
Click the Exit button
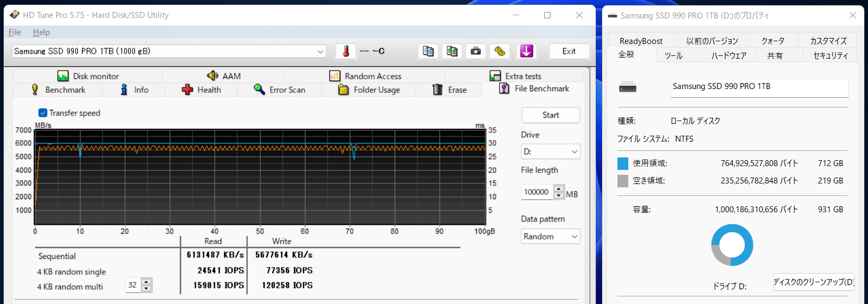point(569,51)
